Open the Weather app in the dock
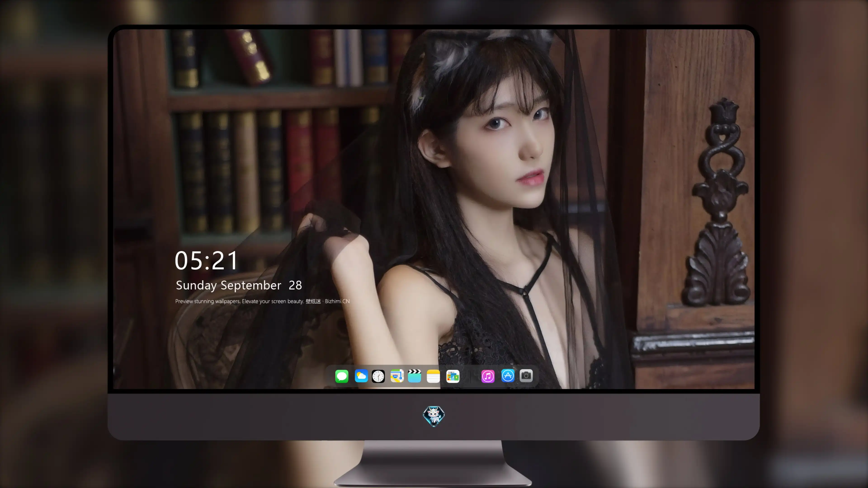This screenshot has width=868, height=488. 361,376
